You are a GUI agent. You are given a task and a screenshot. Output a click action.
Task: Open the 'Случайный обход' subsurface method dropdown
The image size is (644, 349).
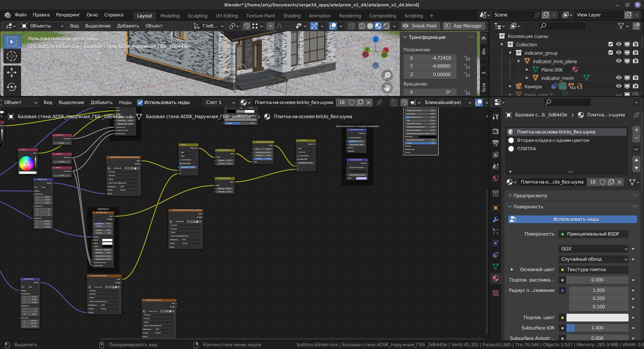click(x=593, y=259)
